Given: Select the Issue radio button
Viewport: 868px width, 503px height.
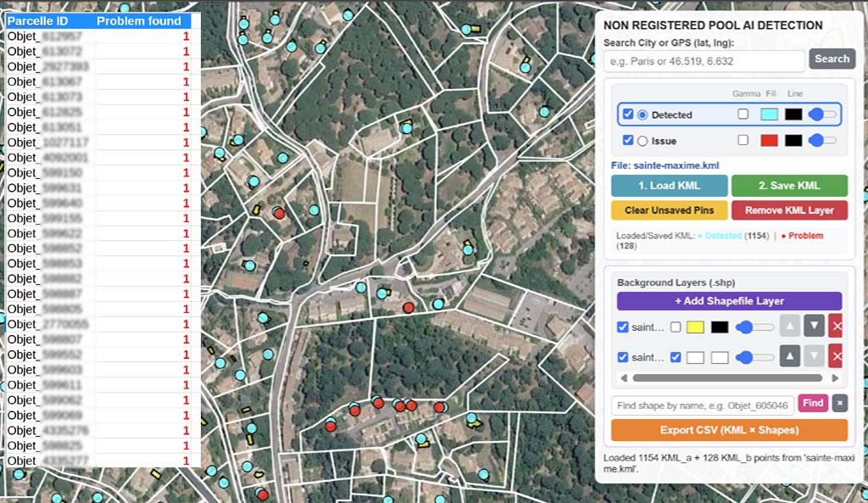Looking at the screenshot, I should pyautogui.click(x=643, y=141).
